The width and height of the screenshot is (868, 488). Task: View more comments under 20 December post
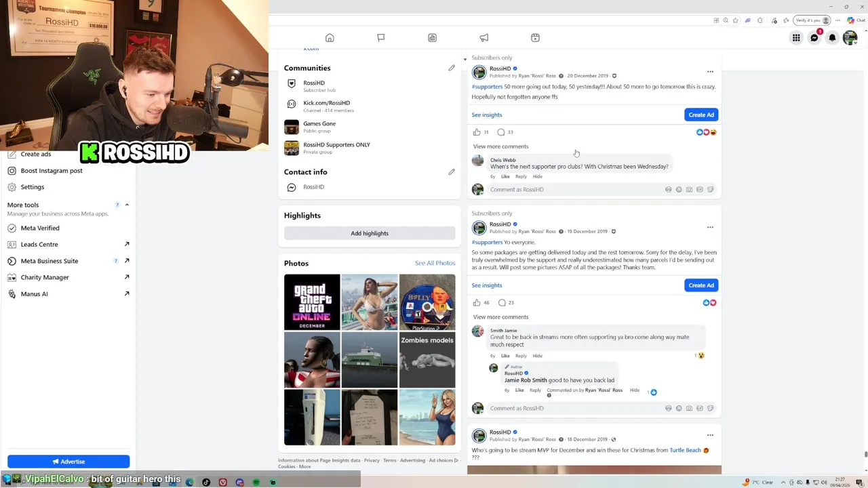pyautogui.click(x=500, y=146)
